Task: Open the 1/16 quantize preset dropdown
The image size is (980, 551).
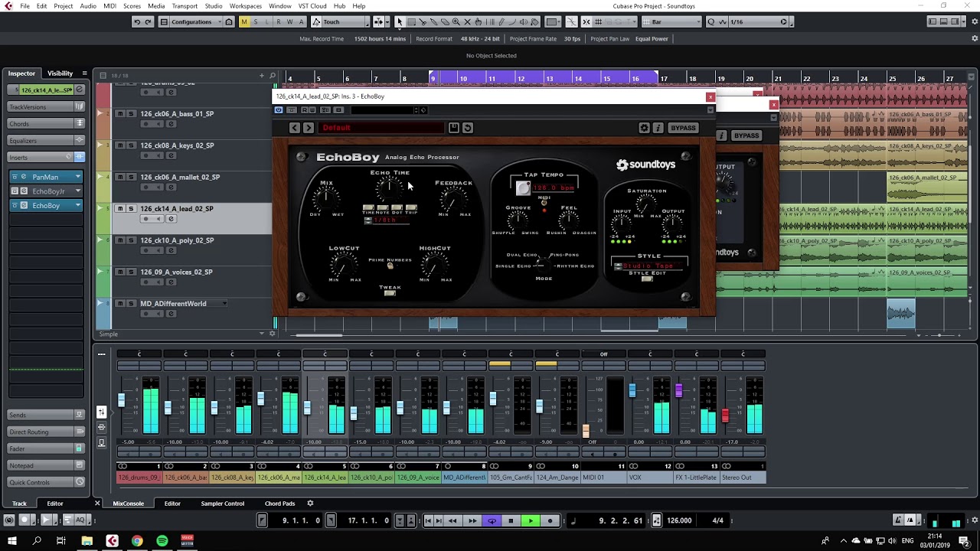Action: [758, 22]
